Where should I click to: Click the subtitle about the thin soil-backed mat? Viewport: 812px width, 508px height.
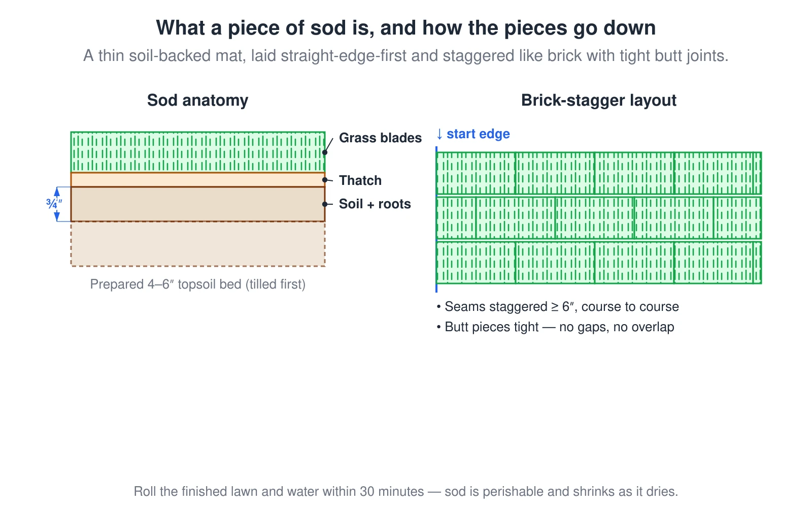point(406,55)
